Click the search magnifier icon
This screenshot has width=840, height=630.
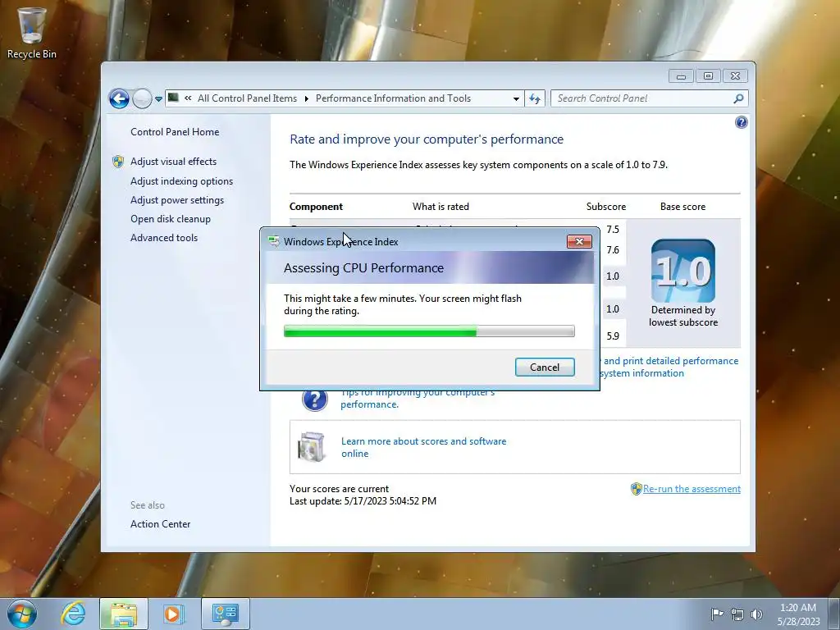[739, 98]
